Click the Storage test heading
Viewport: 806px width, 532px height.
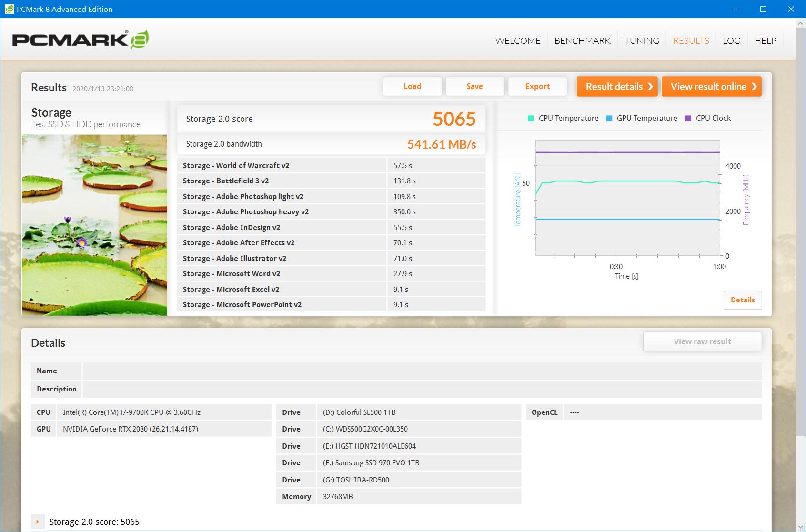click(51, 113)
